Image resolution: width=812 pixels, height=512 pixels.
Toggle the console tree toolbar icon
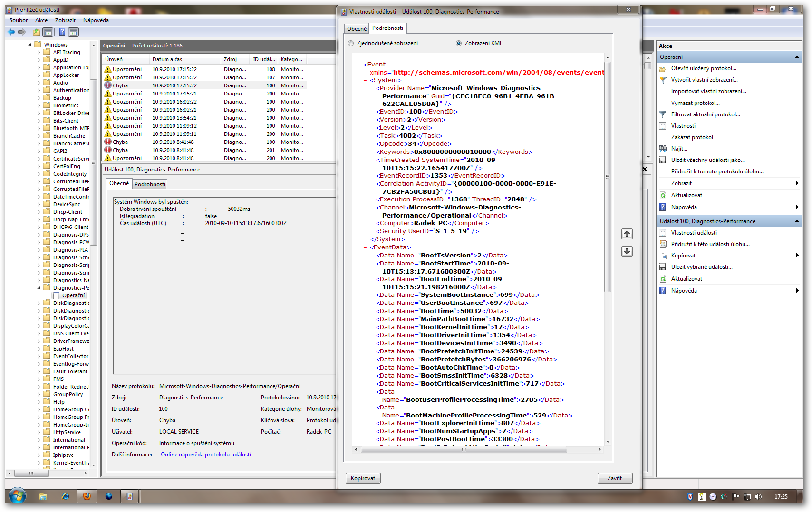point(48,32)
